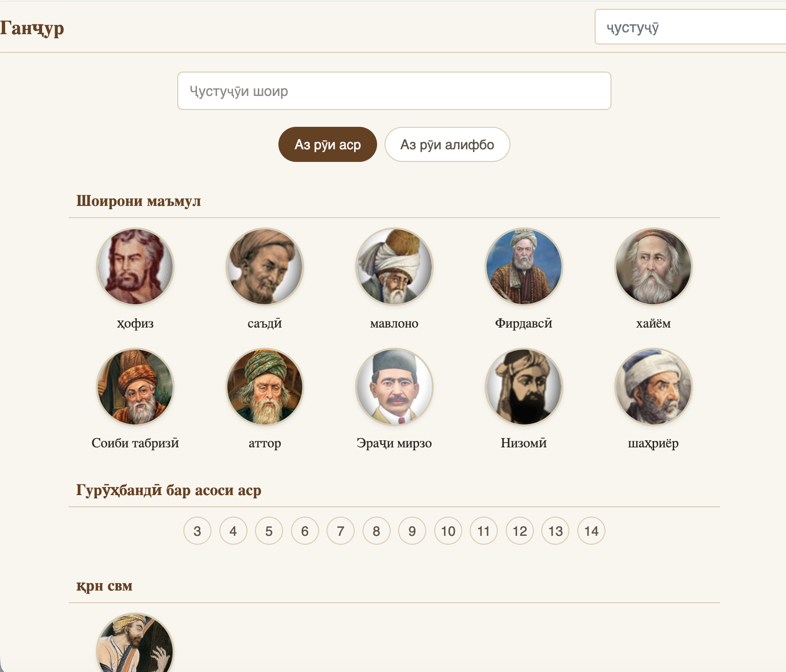Click the хайём portrait
786x672 pixels.
pos(653,266)
